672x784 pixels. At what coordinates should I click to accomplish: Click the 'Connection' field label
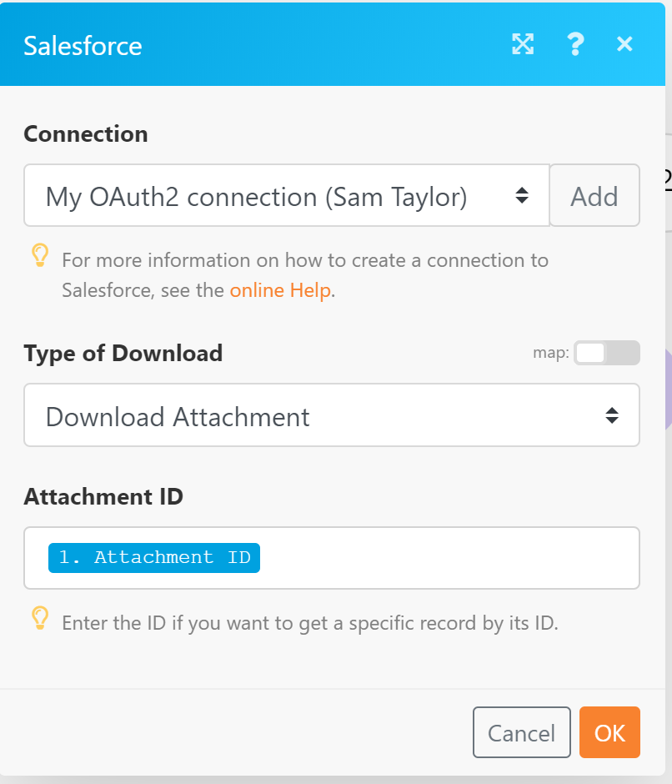(85, 133)
